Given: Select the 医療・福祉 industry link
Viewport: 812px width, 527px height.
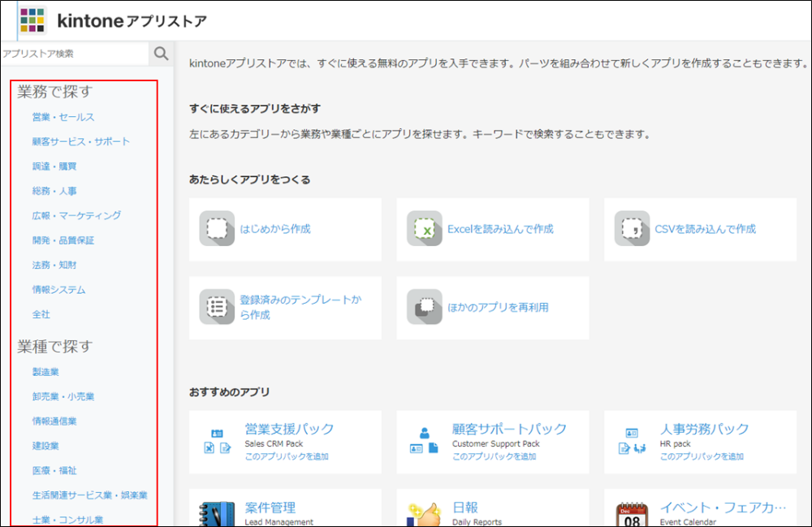Looking at the screenshot, I should click(54, 471).
